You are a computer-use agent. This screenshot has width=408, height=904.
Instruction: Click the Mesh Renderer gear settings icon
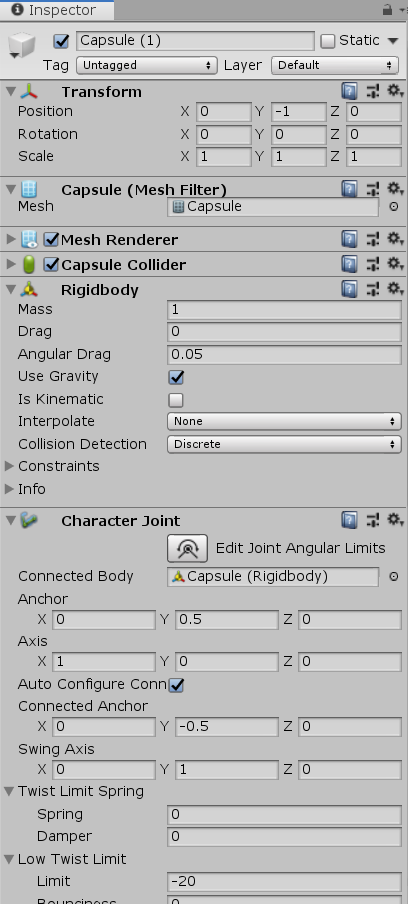pos(395,239)
